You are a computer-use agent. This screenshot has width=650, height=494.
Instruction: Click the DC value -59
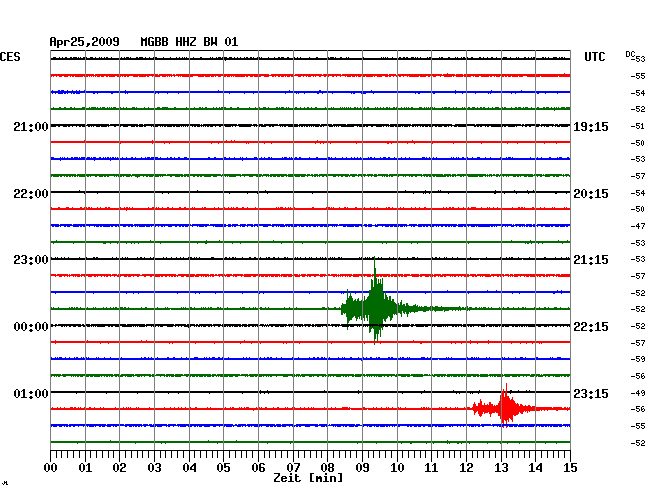click(x=638, y=359)
